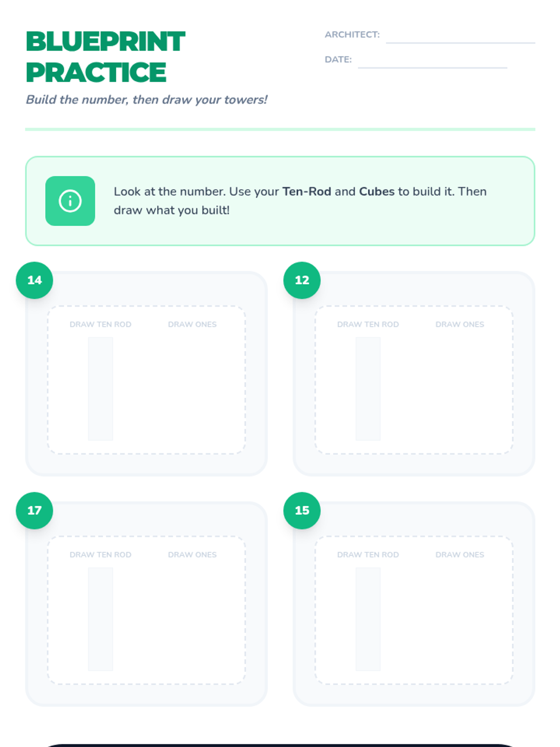560x747 pixels.
Task: Select the number 17 badge
Action: (35, 510)
